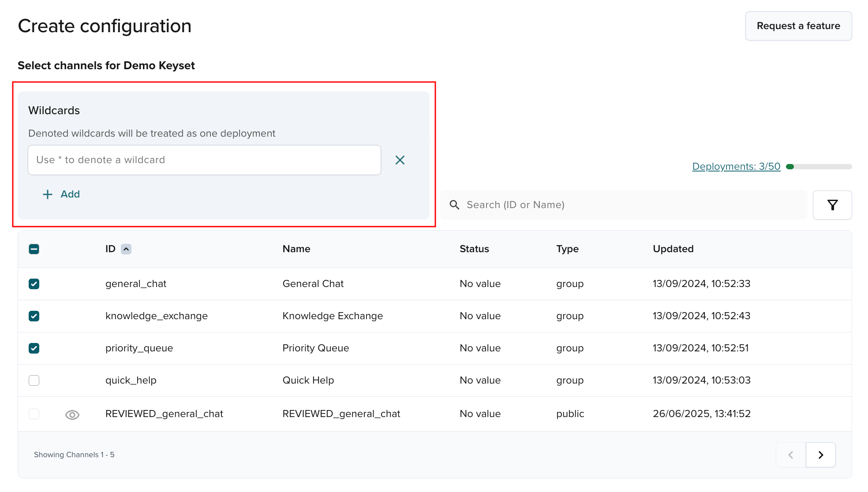
Task: Open the Deployments: 3/50 link
Action: (736, 167)
